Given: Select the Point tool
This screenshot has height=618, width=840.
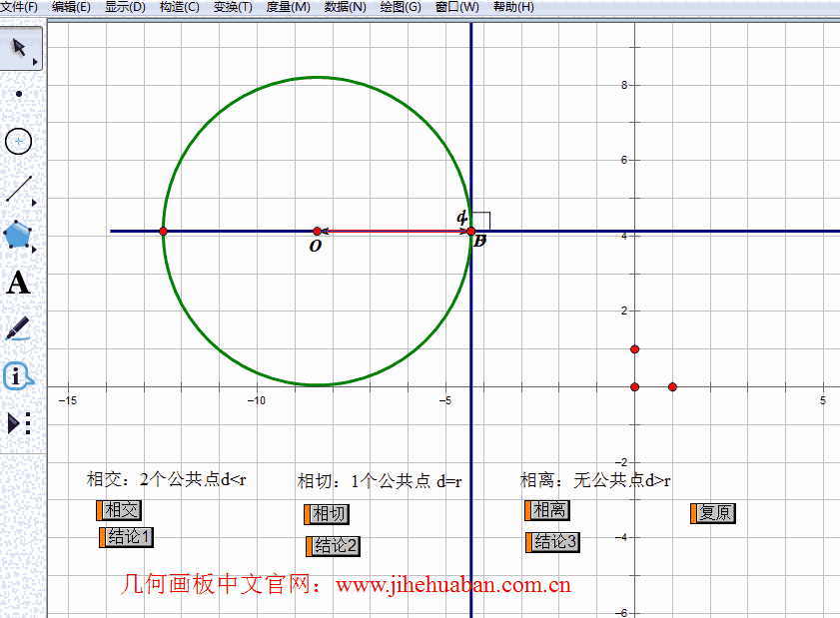Looking at the screenshot, I should point(19,94).
